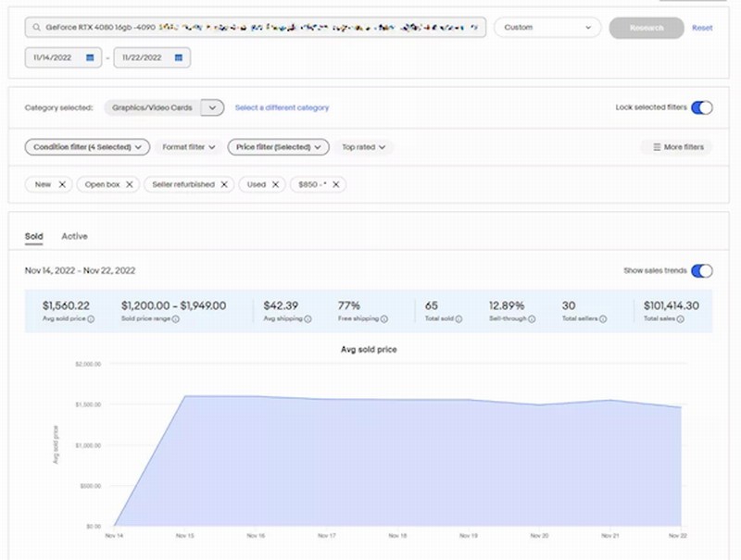This screenshot has width=741, height=560.
Task: Remove the Used filter chip
Action: click(275, 184)
